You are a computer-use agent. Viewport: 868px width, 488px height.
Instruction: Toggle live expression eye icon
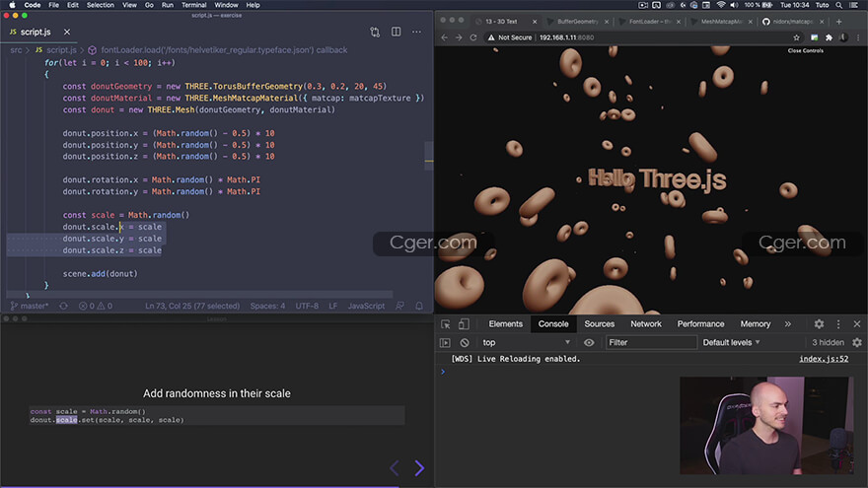[589, 342]
